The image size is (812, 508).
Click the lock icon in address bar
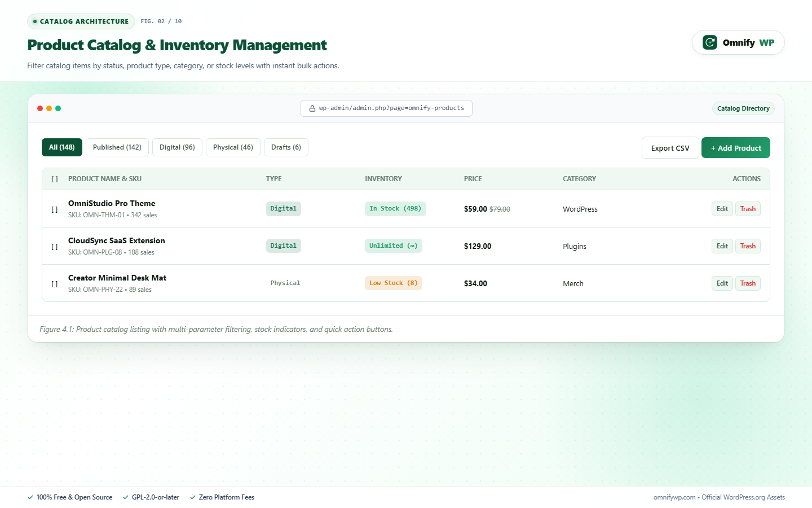tap(312, 108)
